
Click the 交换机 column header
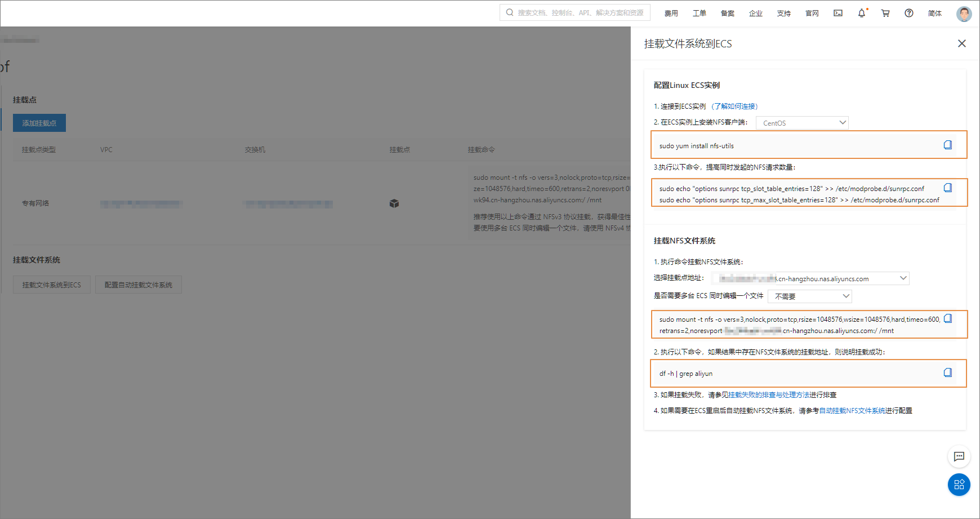point(255,149)
